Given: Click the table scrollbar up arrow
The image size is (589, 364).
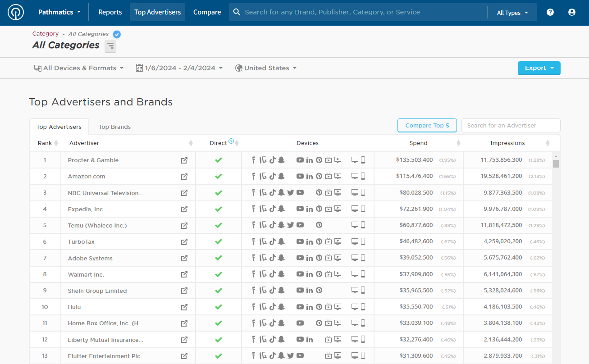Looking at the screenshot, I should pos(556,156).
